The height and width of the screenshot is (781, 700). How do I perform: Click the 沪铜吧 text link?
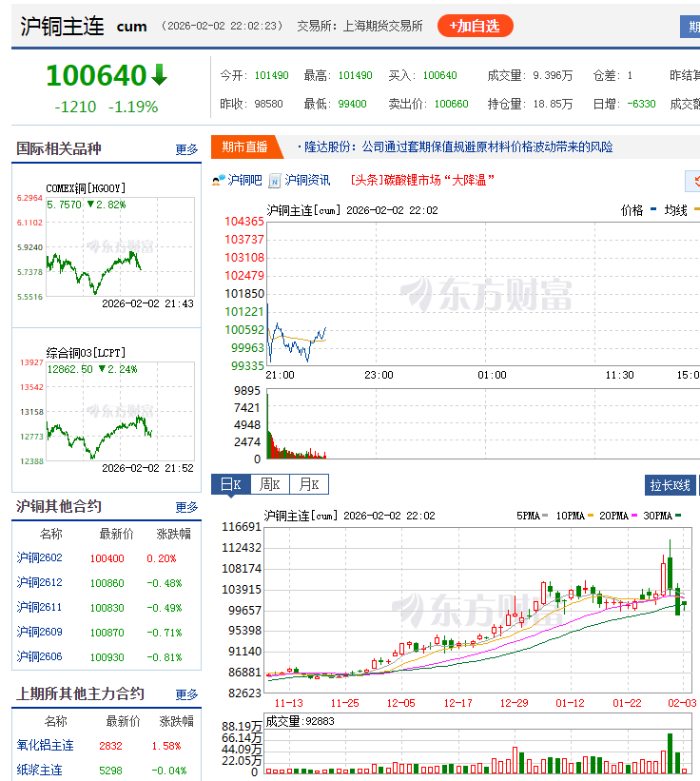244,181
